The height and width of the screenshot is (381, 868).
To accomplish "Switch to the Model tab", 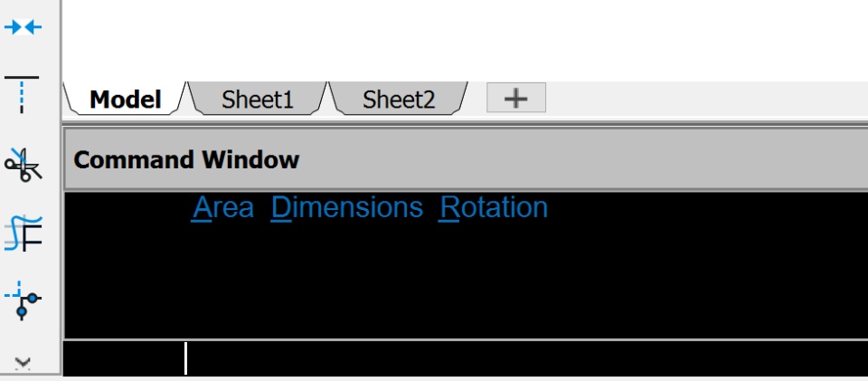I will (x=125, y=100).
